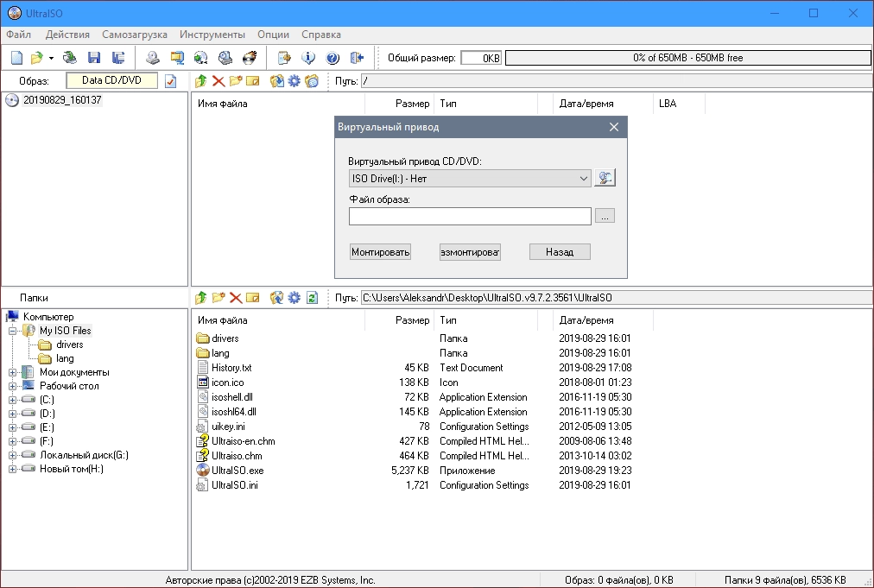Image resolution: width=874 pixels, height=588 pixels.
Task: Click the Назад button
Action: (560, 252)
